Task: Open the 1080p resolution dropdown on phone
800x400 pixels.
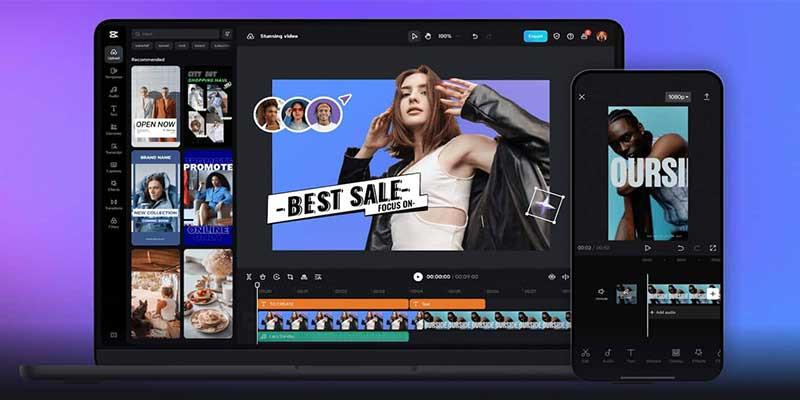Action: tap(678, 97)
